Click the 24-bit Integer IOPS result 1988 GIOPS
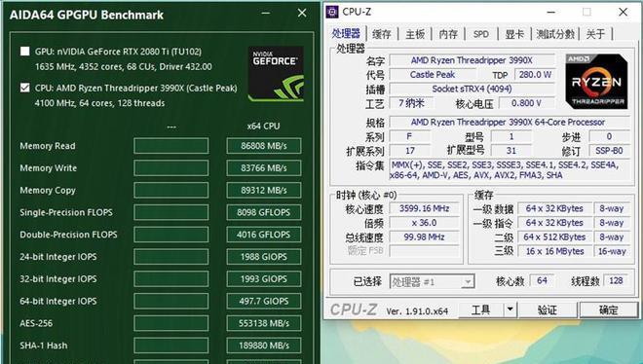 click(264, 257)
